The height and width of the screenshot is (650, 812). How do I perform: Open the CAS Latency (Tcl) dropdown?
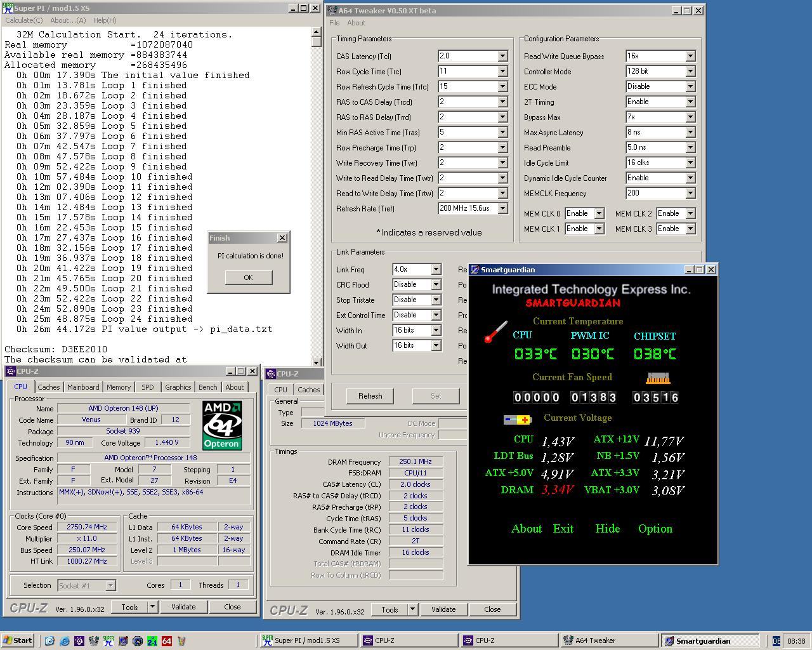click(502, 56)
